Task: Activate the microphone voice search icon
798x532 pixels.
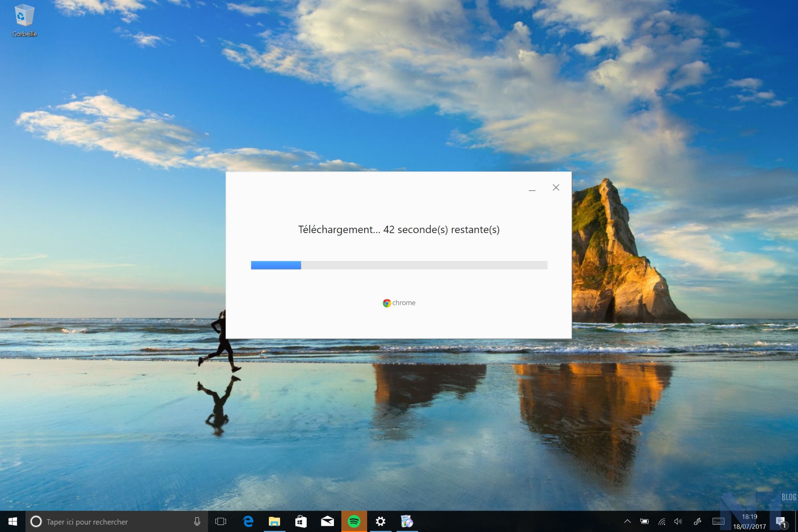Action: [x=197, y=521]
